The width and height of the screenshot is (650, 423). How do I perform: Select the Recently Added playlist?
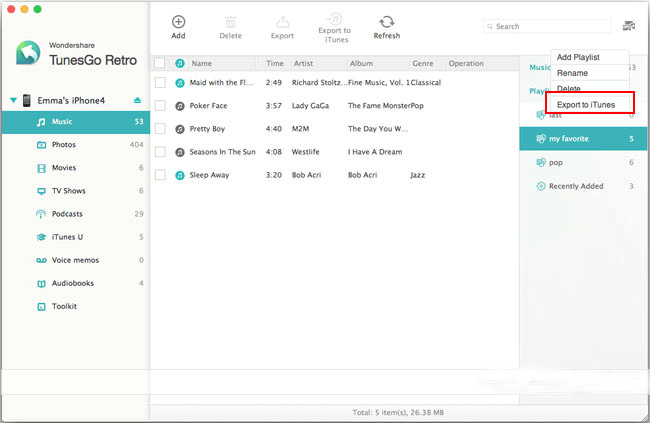coord(583,186)
